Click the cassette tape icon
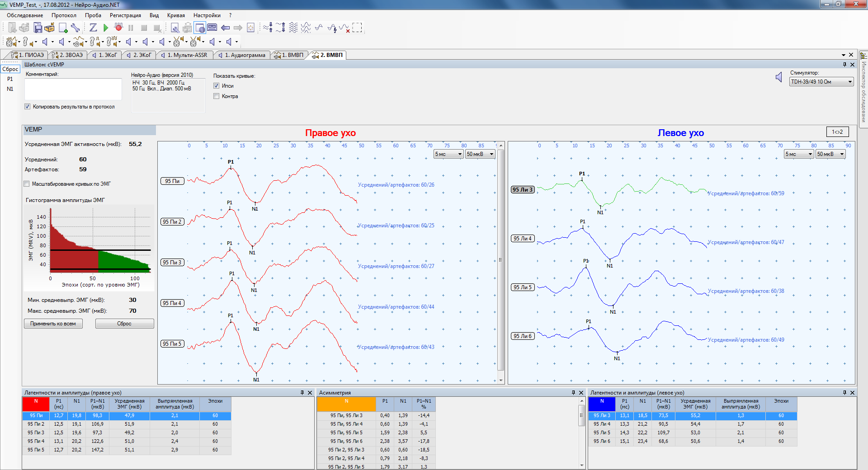868x470 pixels. [x=212, y=28]
